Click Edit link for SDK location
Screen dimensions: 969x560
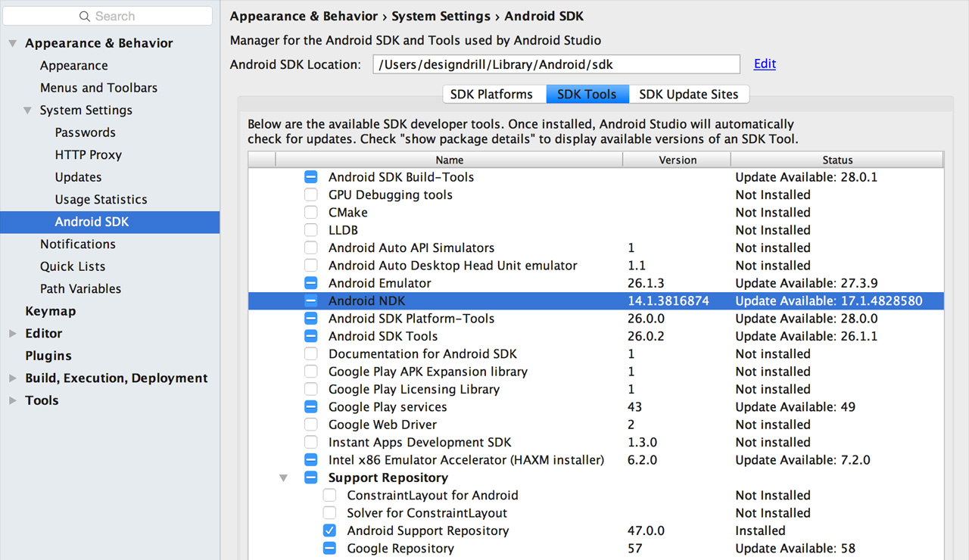point(765,64)
